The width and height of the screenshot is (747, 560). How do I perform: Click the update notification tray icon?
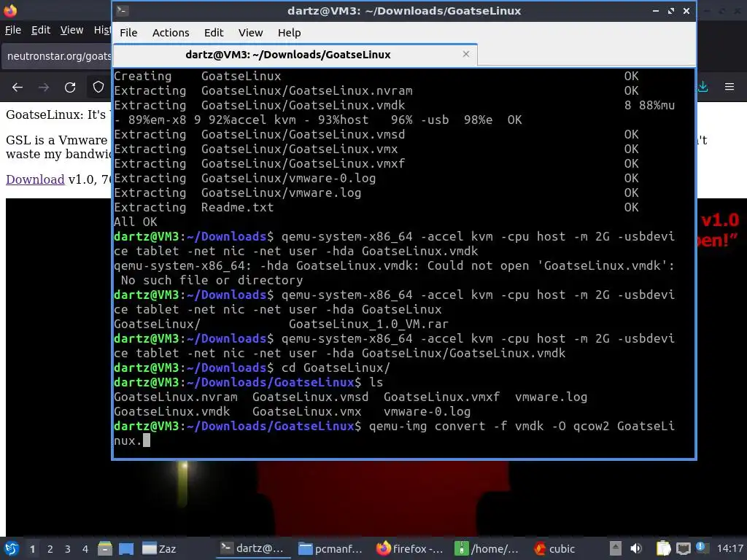(703, 548)
